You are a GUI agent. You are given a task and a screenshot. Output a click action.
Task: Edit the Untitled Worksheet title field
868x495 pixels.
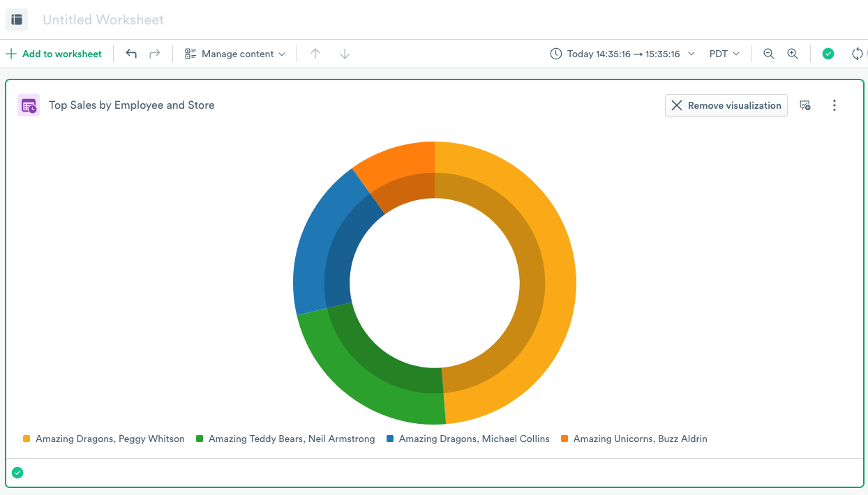click(103, 20)
